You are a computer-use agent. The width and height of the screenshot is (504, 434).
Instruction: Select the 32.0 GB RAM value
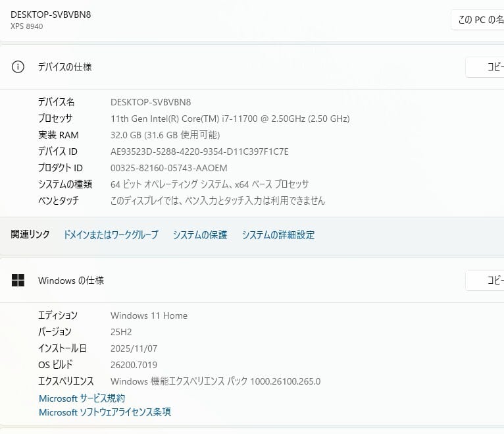[165, 135]
